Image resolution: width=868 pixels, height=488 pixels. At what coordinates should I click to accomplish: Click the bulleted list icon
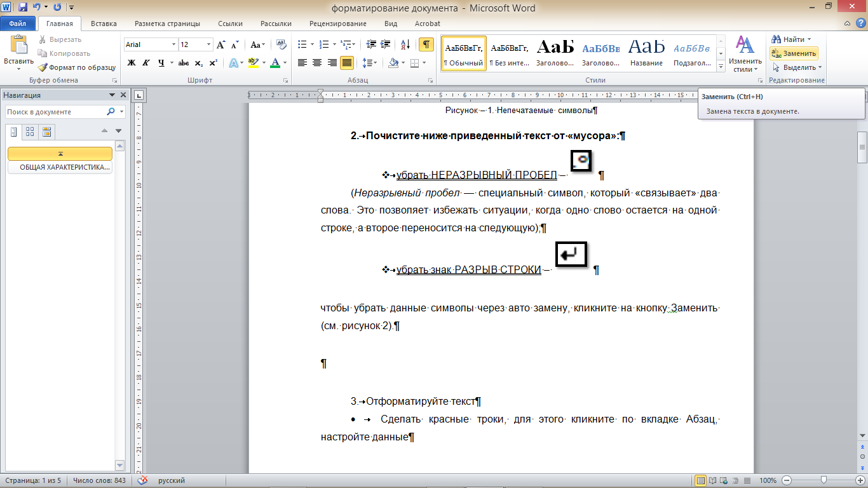(x=302, y=44)
